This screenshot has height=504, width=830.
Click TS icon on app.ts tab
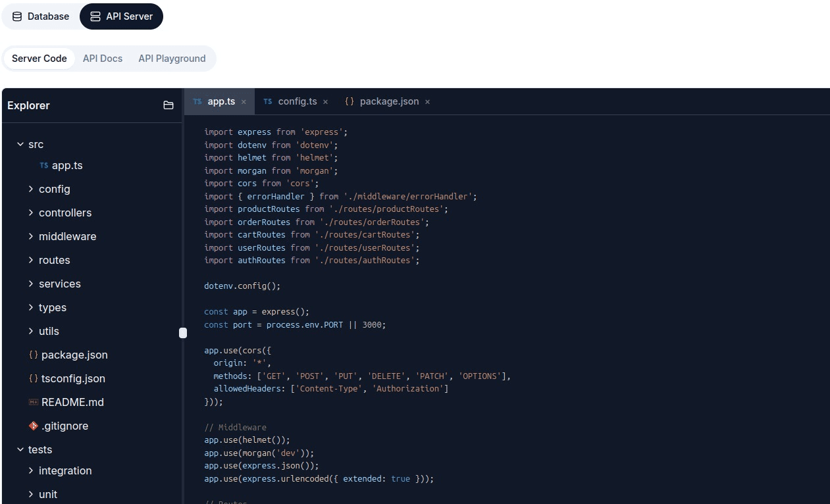click(197, 102)
